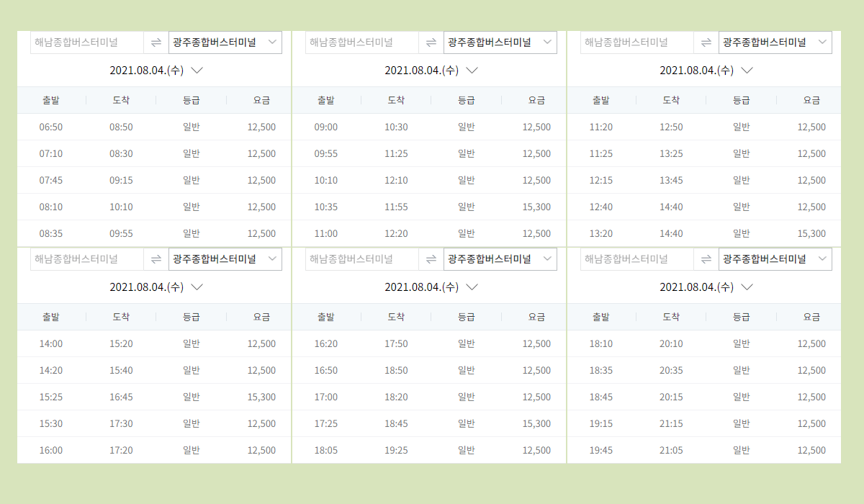
Task: Expand date chevron above the 09:00 schedule
Action: [472, 71]
